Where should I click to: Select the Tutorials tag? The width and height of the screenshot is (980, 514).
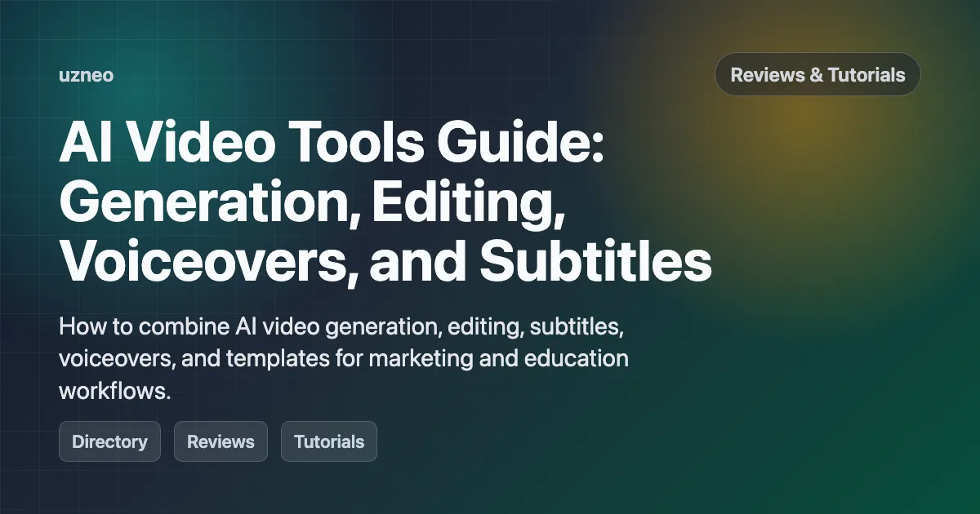(329, 441)
